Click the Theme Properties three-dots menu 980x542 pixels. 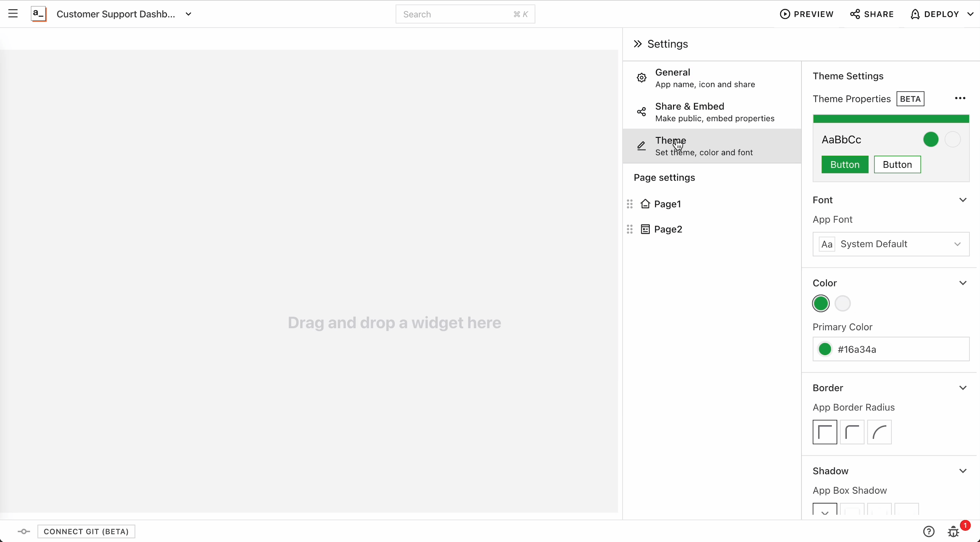pyautogui.click(x=960, y=99)
